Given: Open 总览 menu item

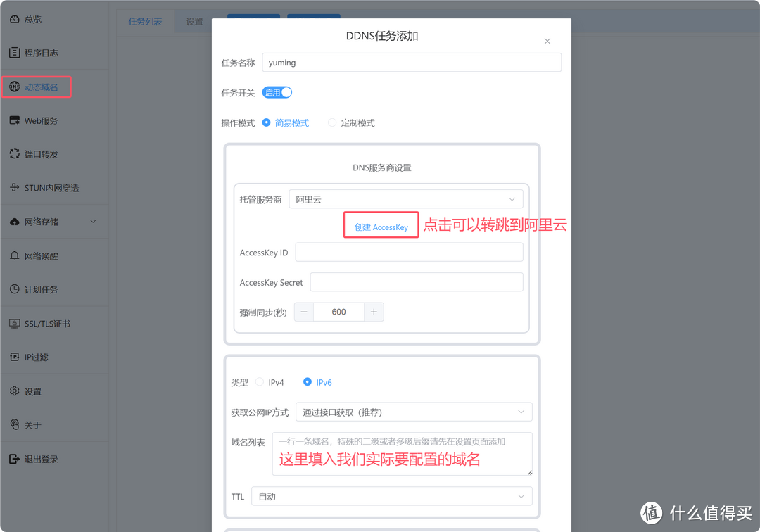Looking at the screenshot, I should 54,20.
